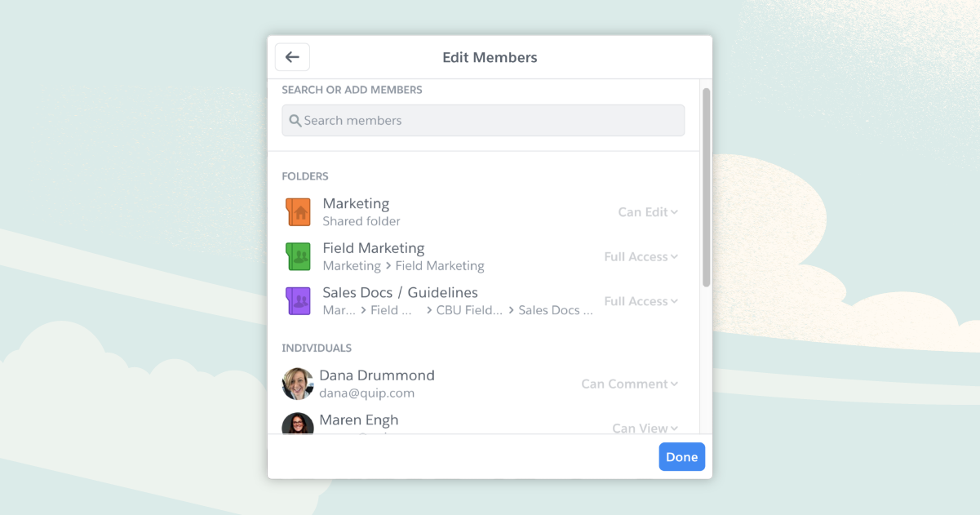The width and height of the screenshot is (980, 515).
Task: Click the Done button
Action: tap(682, 457)
